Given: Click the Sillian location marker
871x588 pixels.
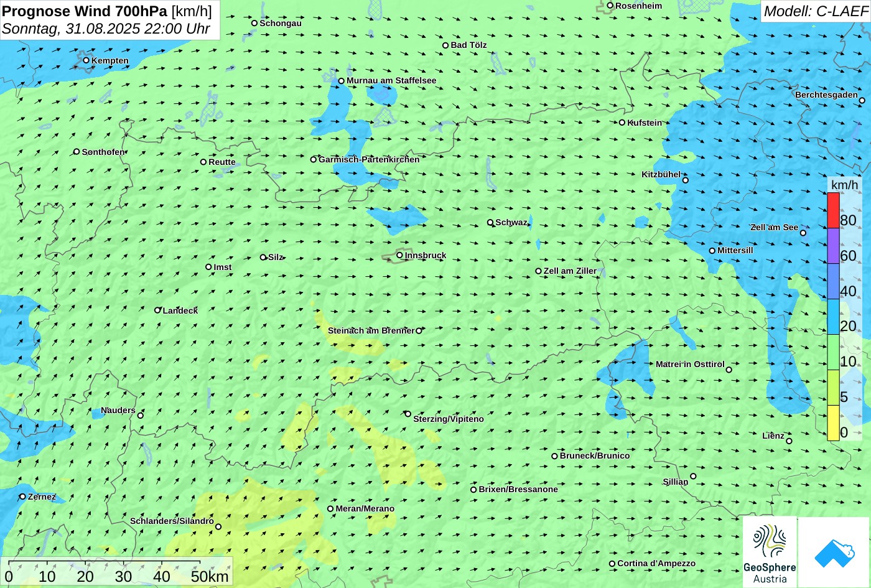Looking at the screenshot, I should tap(693, 477).
